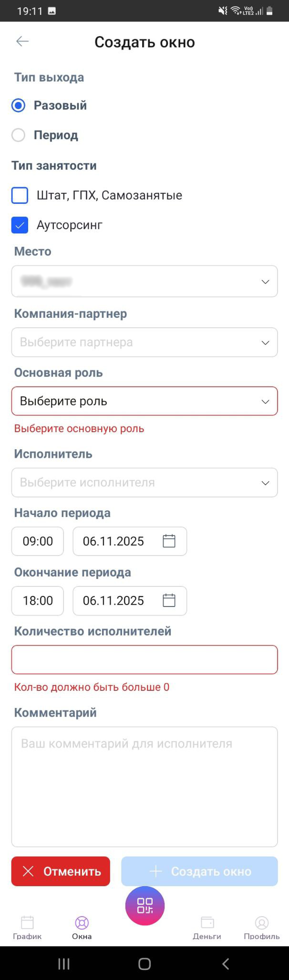Tap the back arrow icon
289x980 pixels.
pyautogui.click(x=22, y=41)
